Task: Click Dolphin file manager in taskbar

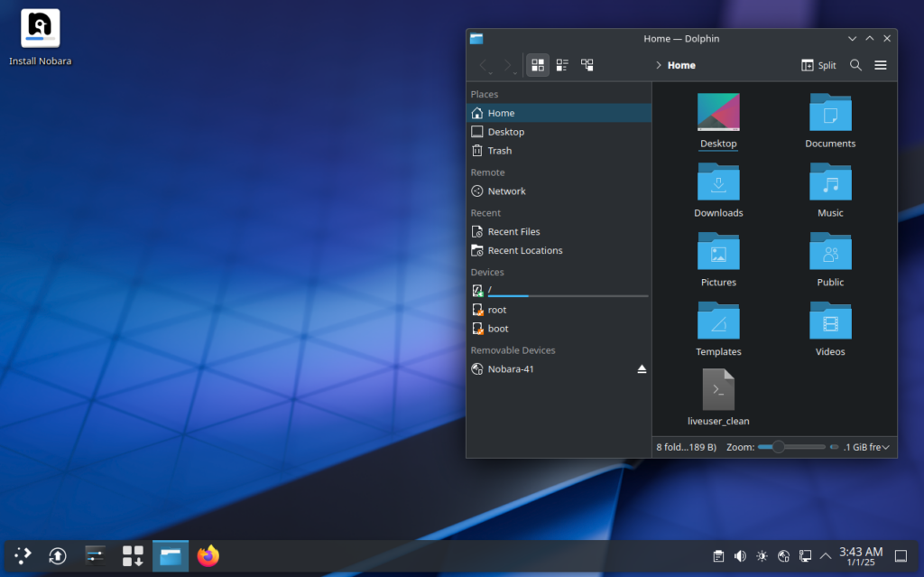Action: pyautogui.click(x=171, y=555)
